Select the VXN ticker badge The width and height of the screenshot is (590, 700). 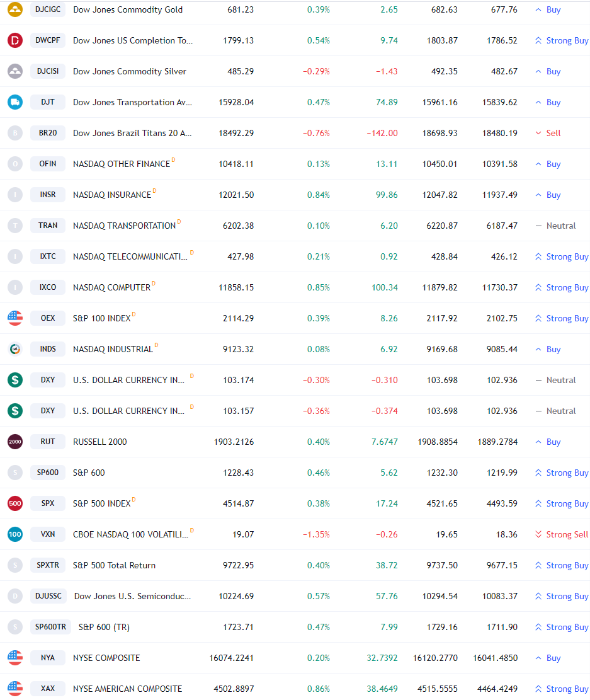(x=48, y=534)
